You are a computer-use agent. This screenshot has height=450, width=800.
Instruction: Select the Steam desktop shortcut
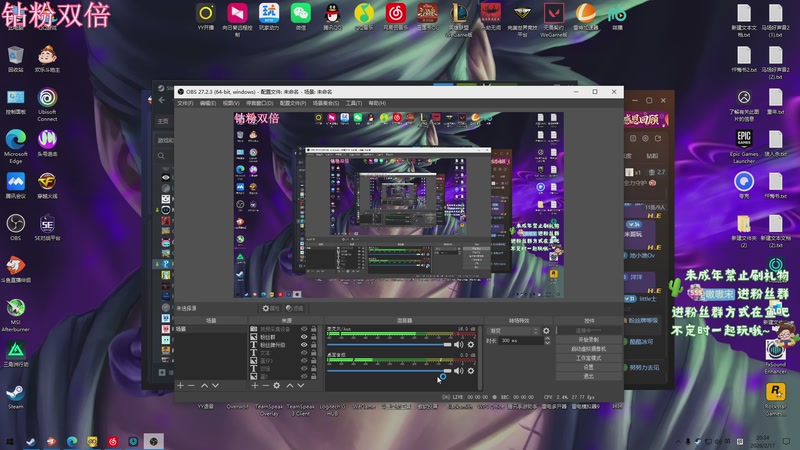click(16, 396)
